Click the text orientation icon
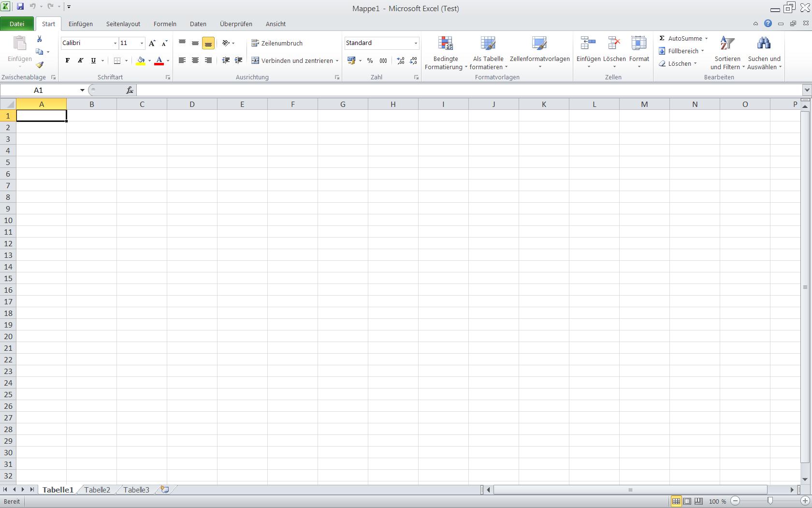812x508 pixels. pyautogui.click(x=226, y=43)
